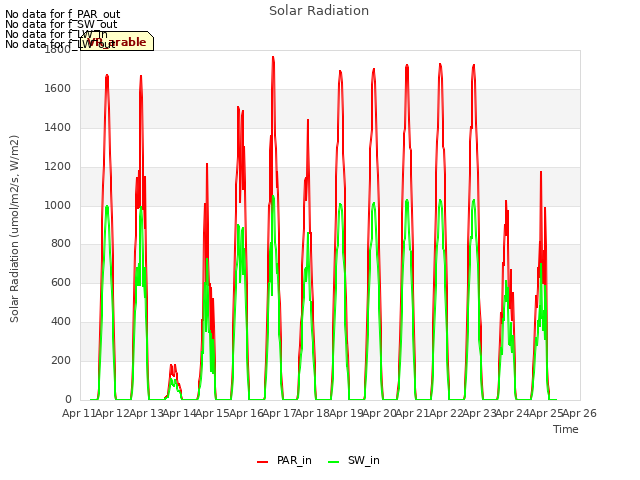The width and height of the screenshot is (640, 480).
Task: Click the 0 y-axis tick label
Action: coord(68,400)
